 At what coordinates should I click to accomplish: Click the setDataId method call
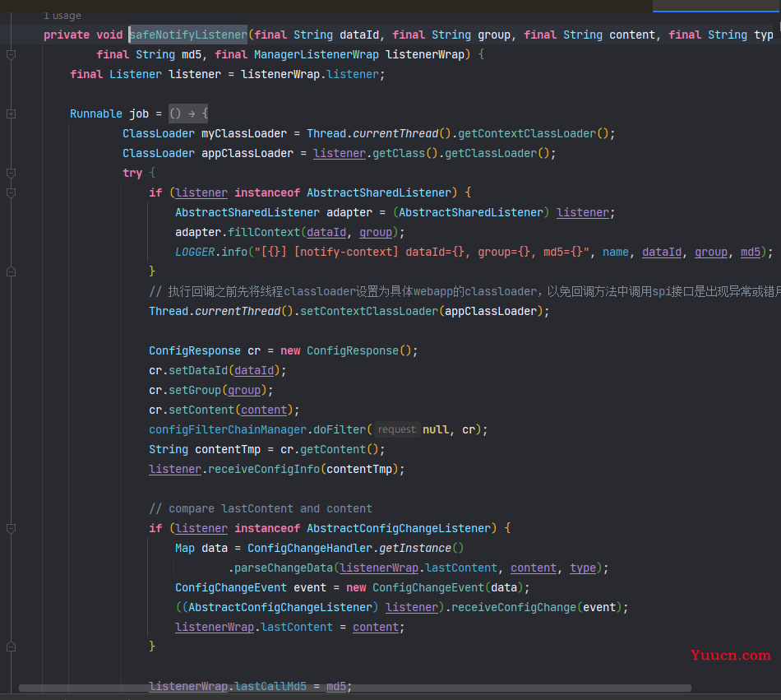click(198, 371)
